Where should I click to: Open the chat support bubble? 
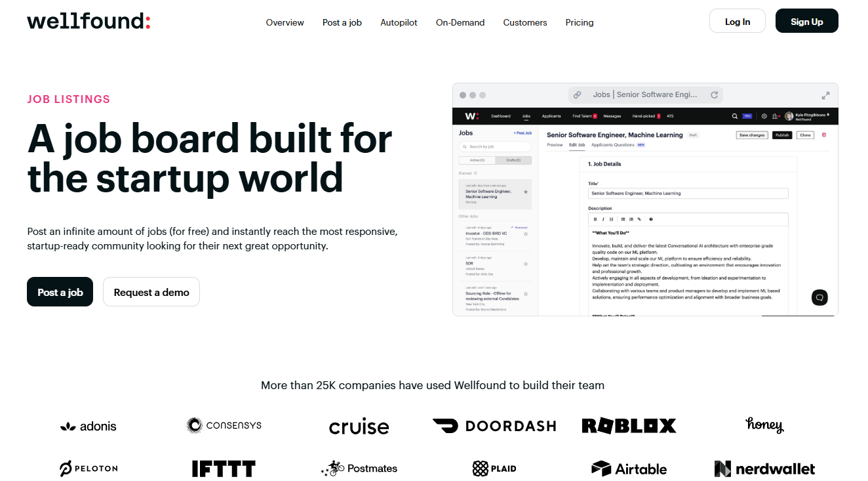[819, 297]
